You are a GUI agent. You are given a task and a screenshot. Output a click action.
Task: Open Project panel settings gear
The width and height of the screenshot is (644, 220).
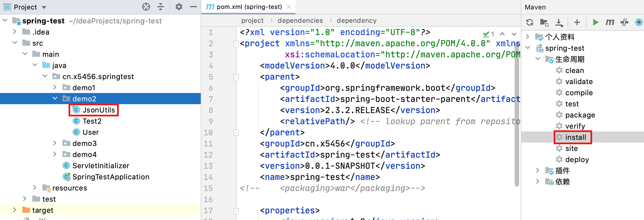[x=179, y=7]
